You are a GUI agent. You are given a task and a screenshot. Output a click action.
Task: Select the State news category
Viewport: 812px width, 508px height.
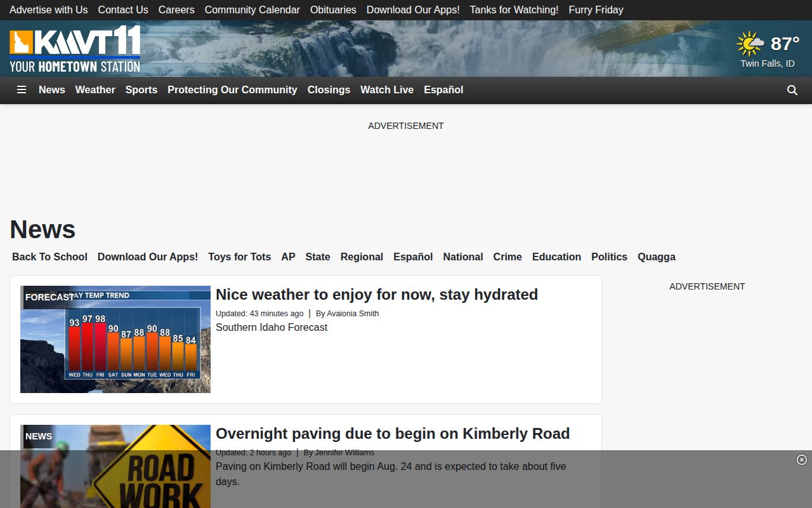click(x=318, y=257)
